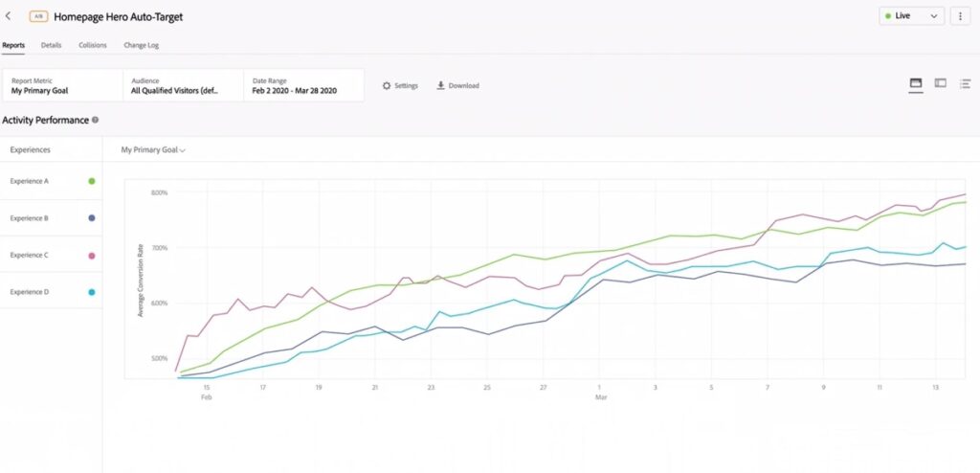
Task: Open the Audience selector
Action: [x=182, y=86]
